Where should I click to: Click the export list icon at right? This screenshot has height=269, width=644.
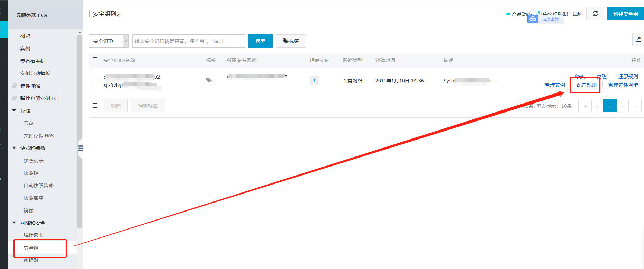click(x=638, y=39)
